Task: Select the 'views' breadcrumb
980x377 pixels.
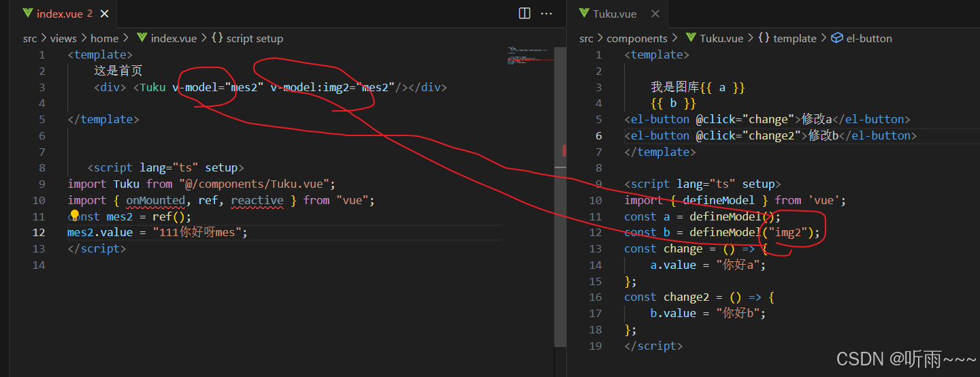Action: point(63,39)
